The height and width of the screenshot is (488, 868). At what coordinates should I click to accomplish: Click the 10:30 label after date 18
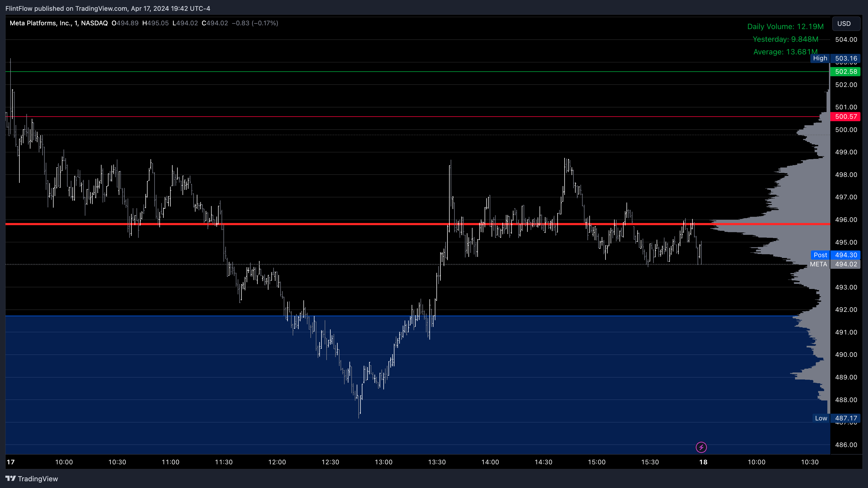(x=810, y=462)
